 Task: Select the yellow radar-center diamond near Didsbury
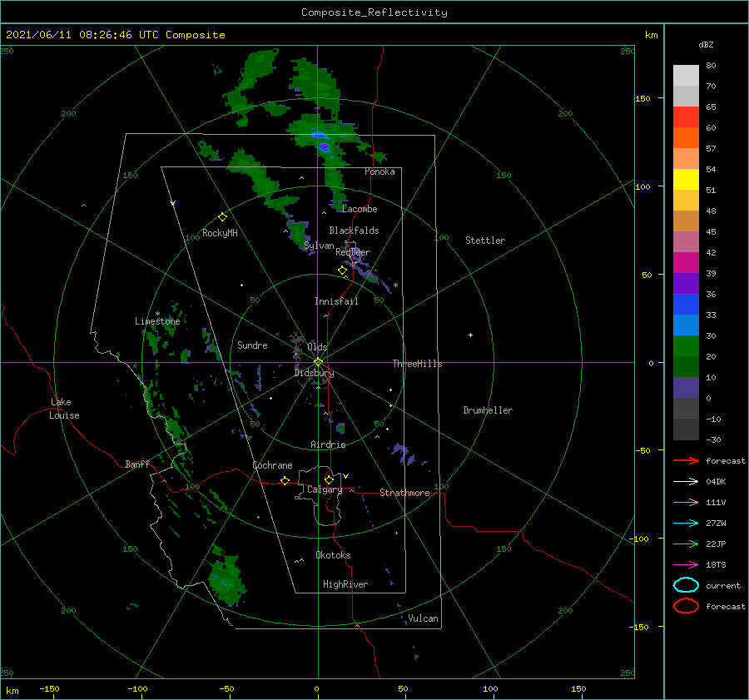318,362
